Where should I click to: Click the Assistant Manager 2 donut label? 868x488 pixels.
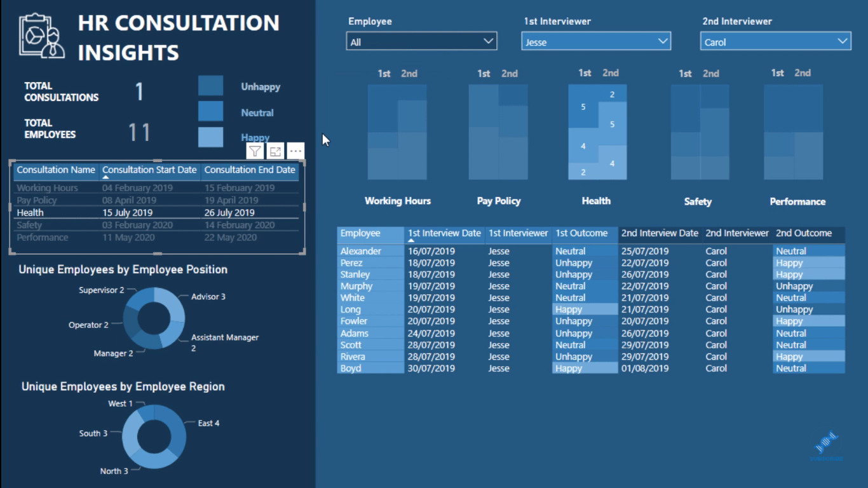click(225, 342)
